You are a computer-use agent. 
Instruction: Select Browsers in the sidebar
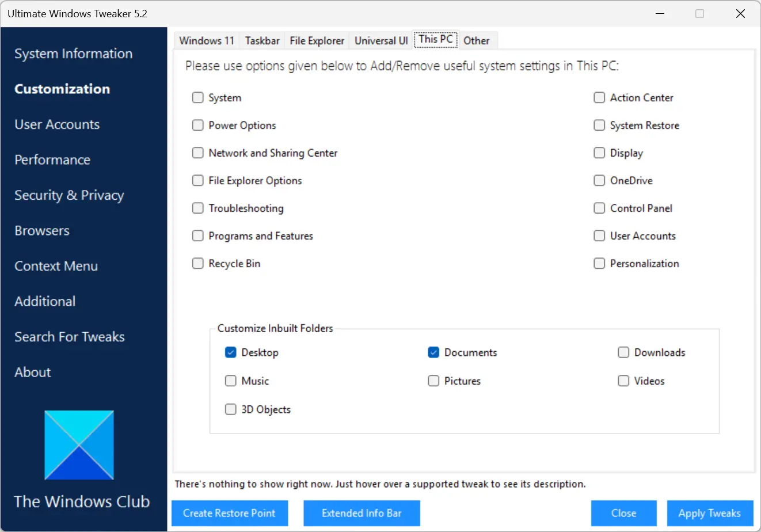(42, 230)
